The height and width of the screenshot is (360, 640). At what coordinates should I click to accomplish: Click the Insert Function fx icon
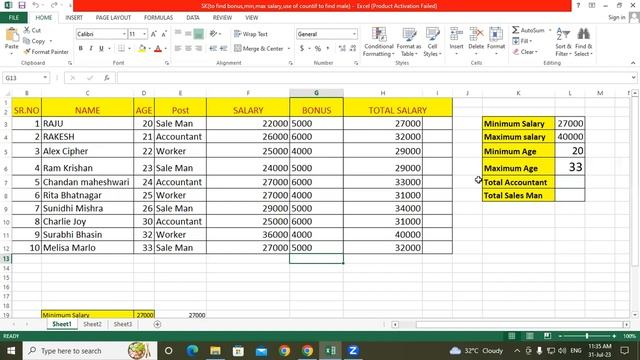pyautogui.click(x=107, y=78)
